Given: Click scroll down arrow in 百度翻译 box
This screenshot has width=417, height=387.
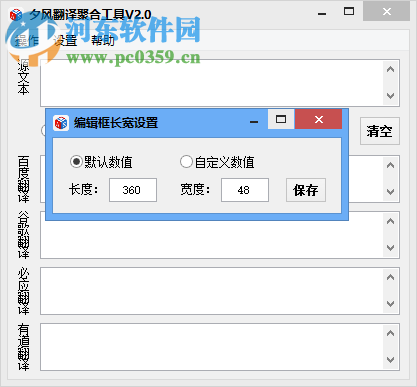Looking at the screenshot, I should pos(390,192).
